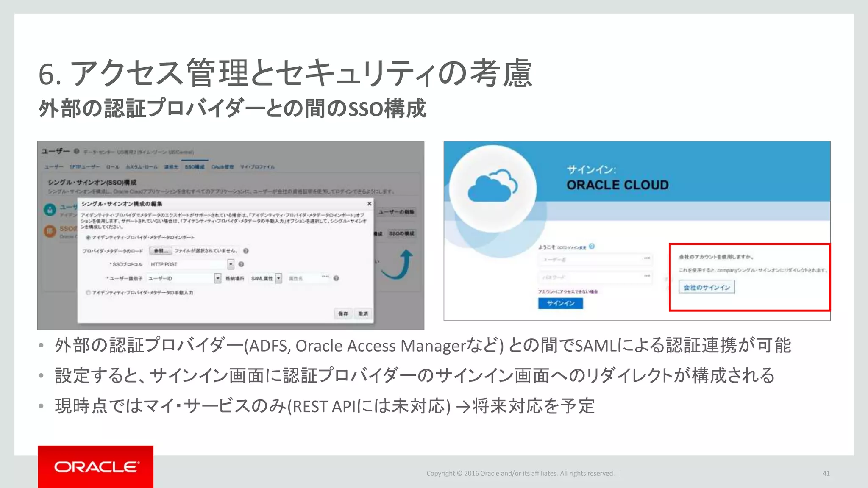The width and height of the screenshot is (868, 488).
Task: Select アイデンティティ・プロバイダ・メタデータの手動入力 radio option
Action: coord(88,292)
